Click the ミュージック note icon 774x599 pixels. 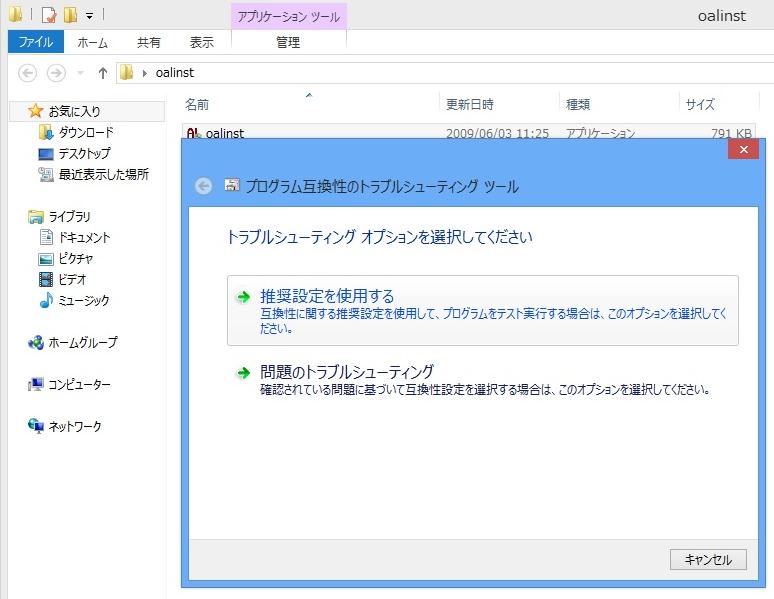pos(46,300)
